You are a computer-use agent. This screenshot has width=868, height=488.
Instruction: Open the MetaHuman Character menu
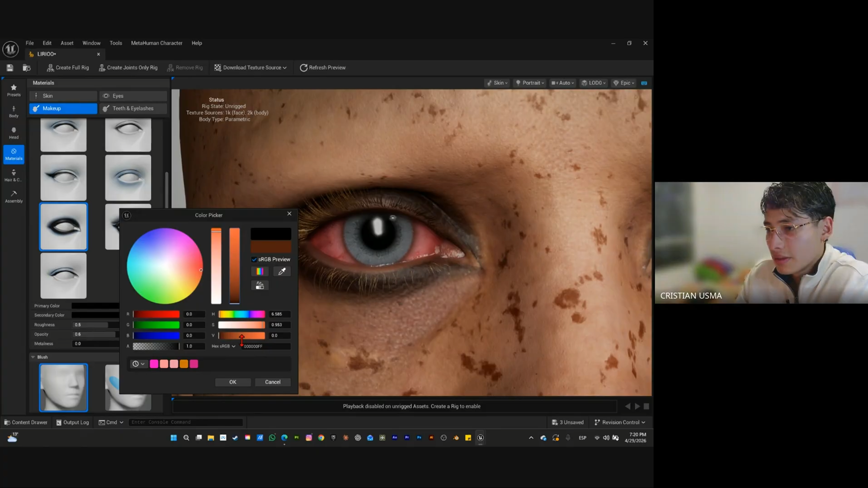(157, 43)
